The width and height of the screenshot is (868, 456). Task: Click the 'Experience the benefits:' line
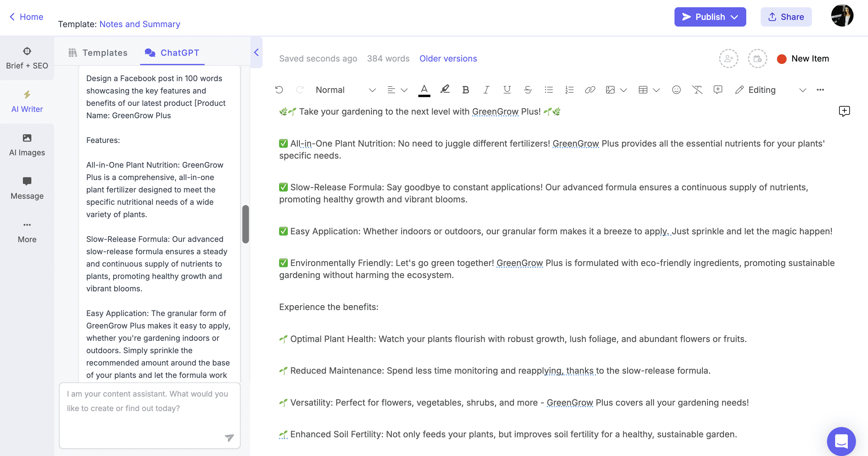tap(329, 307)
